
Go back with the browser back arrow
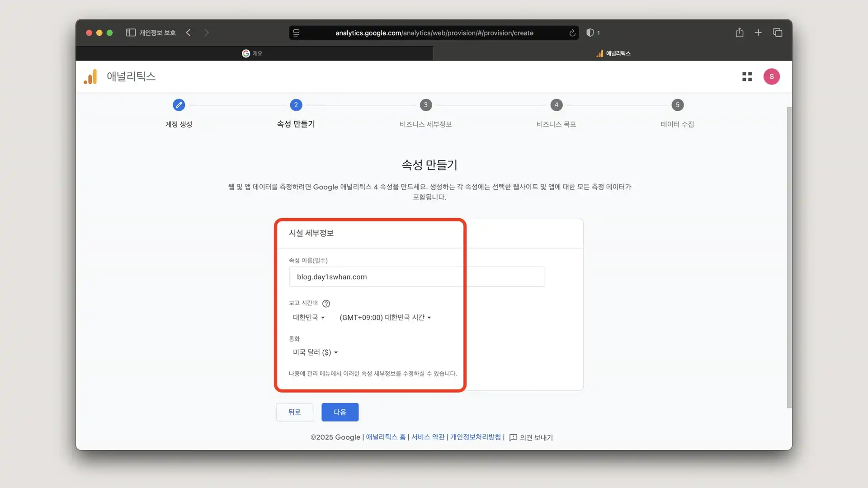tap(189, 33)
